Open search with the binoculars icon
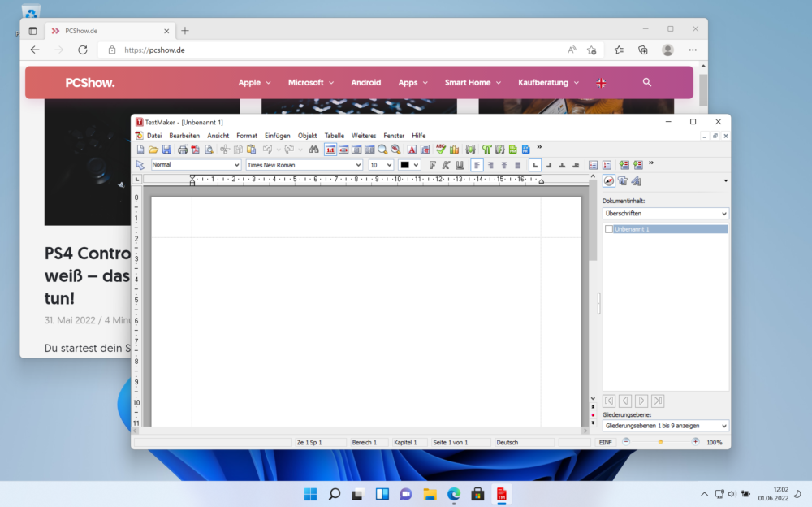 [313, 149]
